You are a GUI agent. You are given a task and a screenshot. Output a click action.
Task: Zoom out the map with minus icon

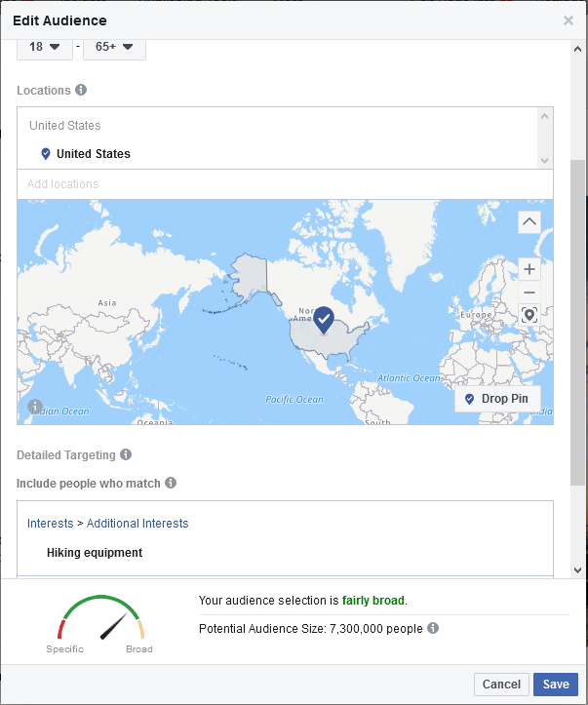(529, 293)
